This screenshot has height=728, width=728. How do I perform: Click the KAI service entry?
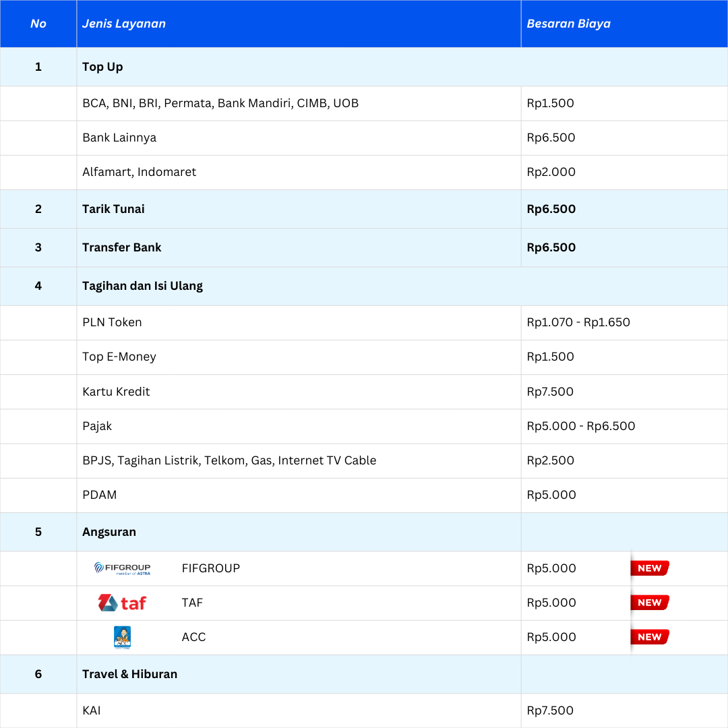coord(92,710)
